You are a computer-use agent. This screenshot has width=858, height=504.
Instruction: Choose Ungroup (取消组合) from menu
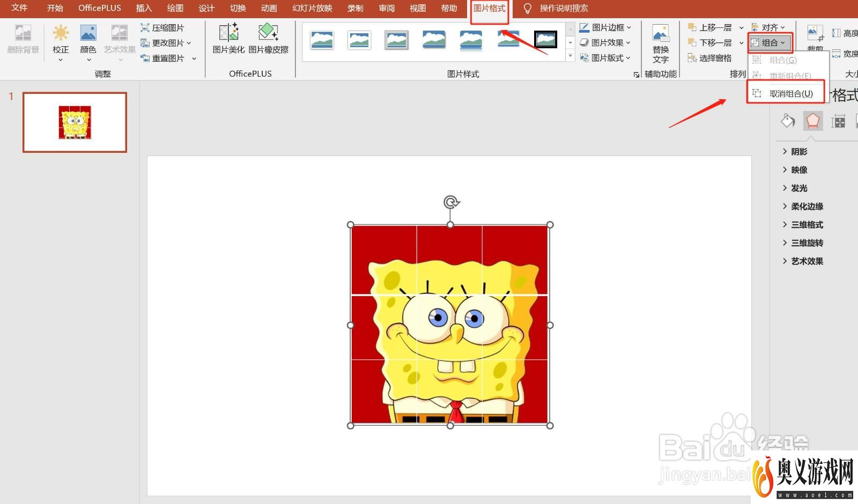[786, 93]
